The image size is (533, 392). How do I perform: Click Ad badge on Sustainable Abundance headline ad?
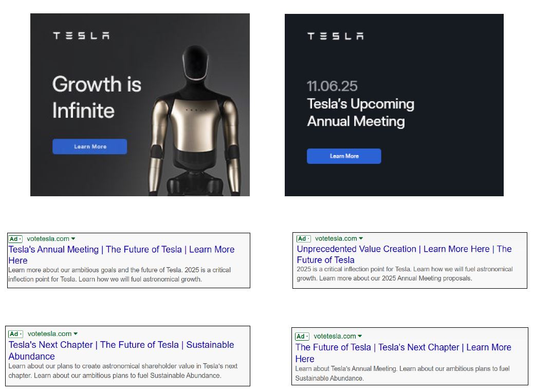(15, 334)
